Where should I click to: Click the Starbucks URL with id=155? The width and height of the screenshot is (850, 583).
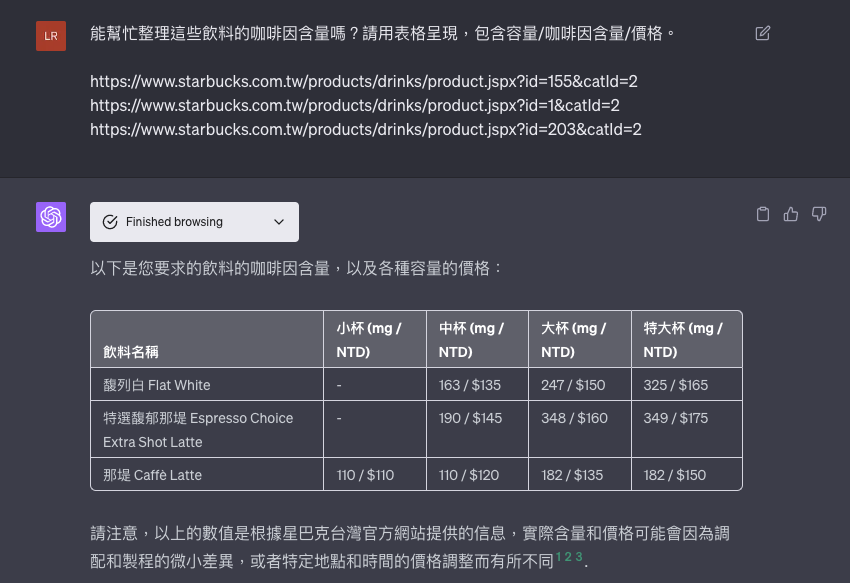(x=364, y=81)
